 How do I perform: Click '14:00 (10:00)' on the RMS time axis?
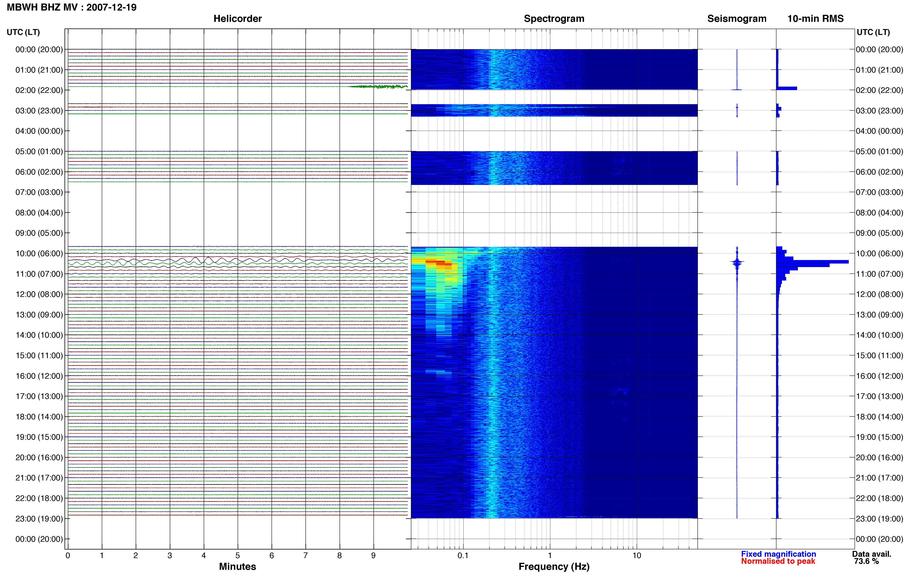pyautogui.click(x=879, y=335)
